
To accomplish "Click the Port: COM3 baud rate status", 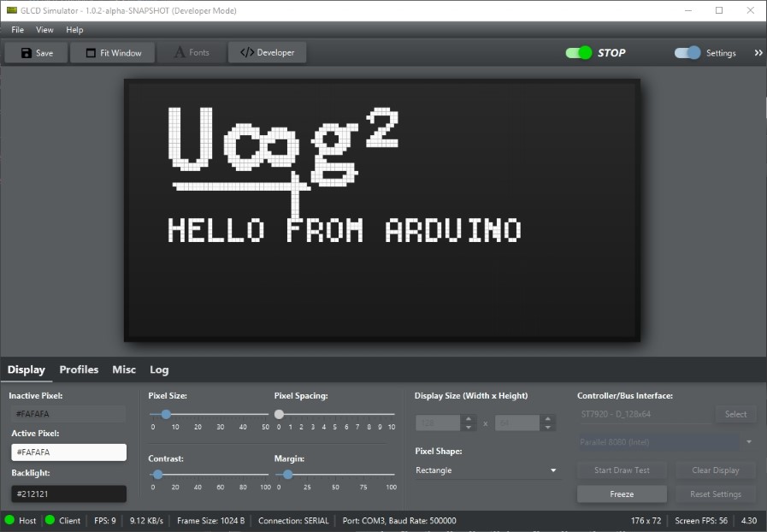I will click(x=399, y=520).
